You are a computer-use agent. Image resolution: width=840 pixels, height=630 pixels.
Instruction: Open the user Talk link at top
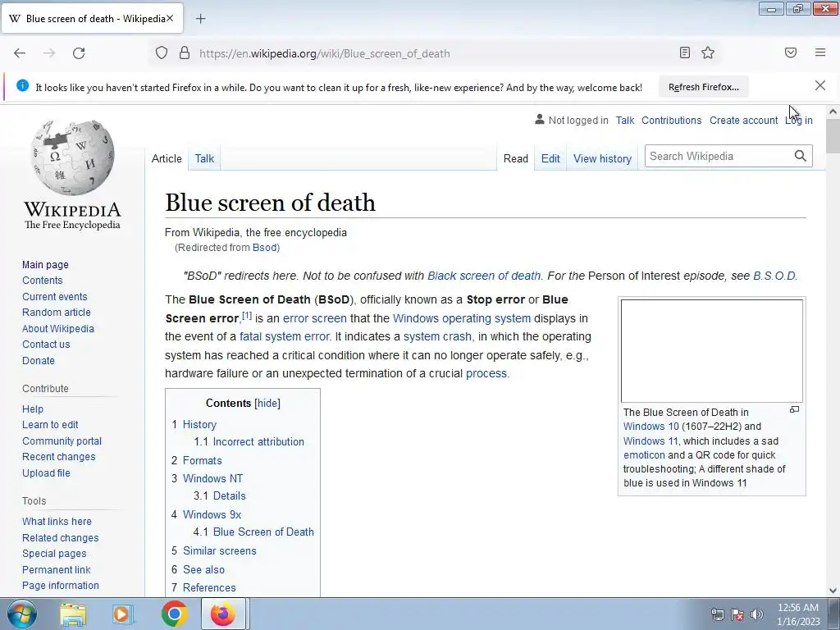coord(624,121)
